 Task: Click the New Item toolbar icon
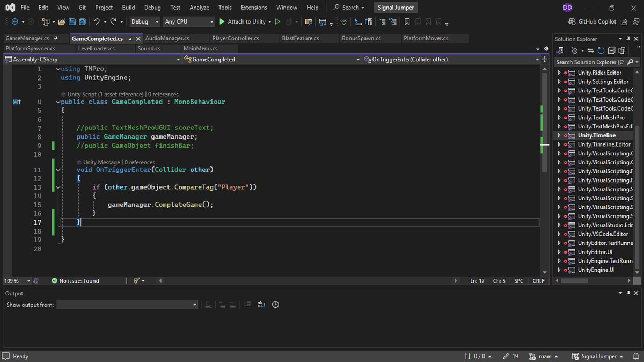click(x=46, y=21)
